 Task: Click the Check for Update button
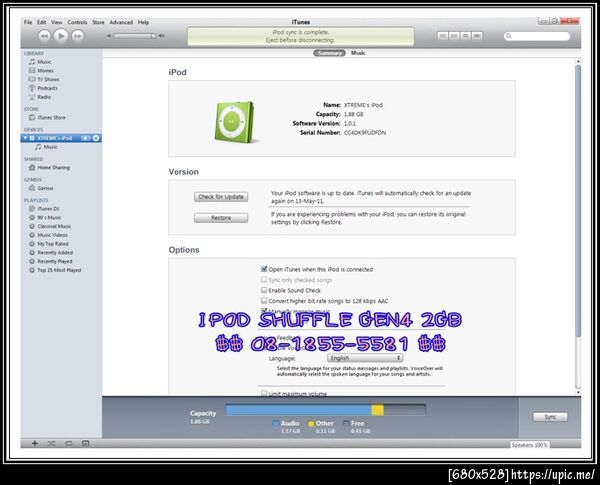tap(221, 197)
